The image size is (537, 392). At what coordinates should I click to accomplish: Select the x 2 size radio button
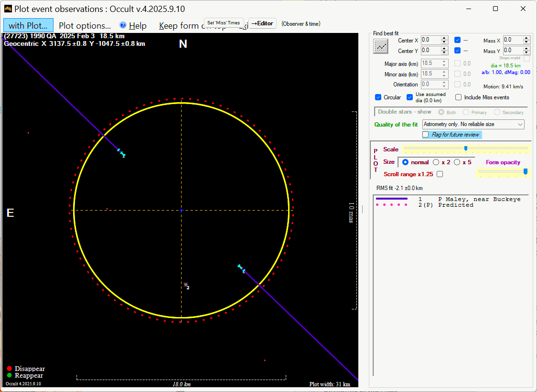(x=436, y=162)
